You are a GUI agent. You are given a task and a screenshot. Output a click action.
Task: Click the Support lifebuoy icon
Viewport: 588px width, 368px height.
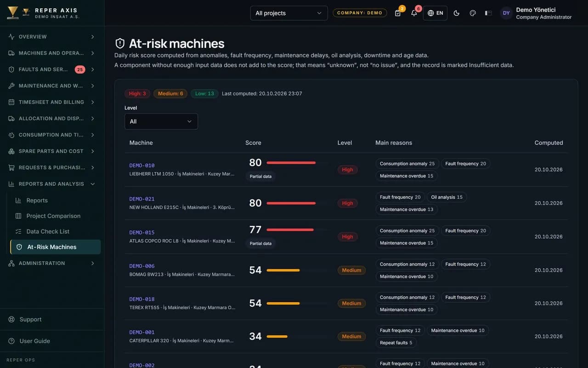pos(11,319)
